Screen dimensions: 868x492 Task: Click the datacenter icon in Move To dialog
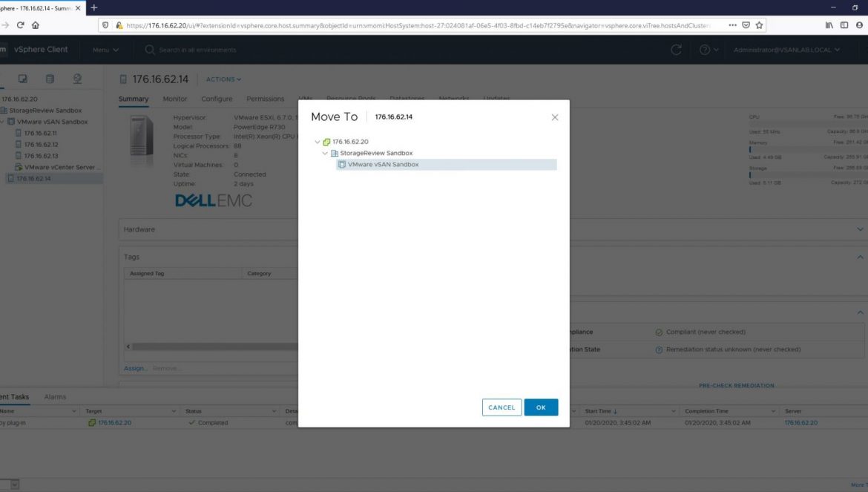[335, 154]
